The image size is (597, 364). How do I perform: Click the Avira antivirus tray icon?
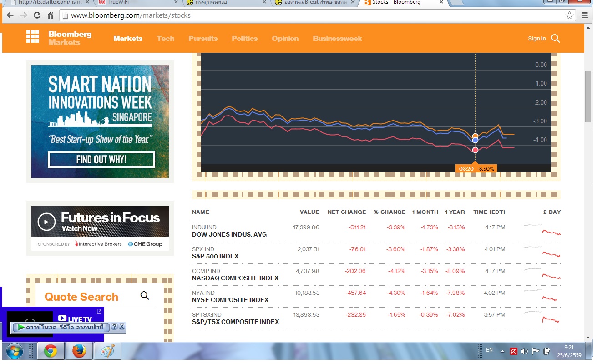tap(514, 351)
